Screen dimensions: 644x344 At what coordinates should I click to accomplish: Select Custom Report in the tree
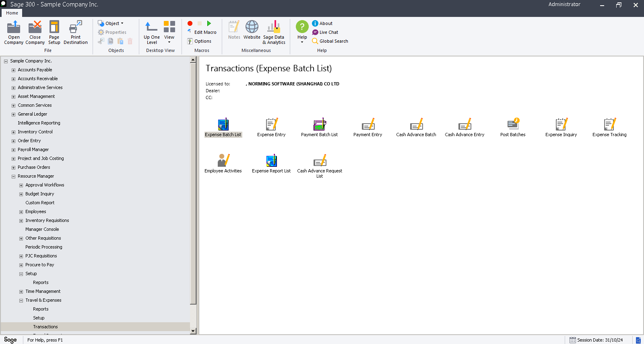tap(40, 203)
